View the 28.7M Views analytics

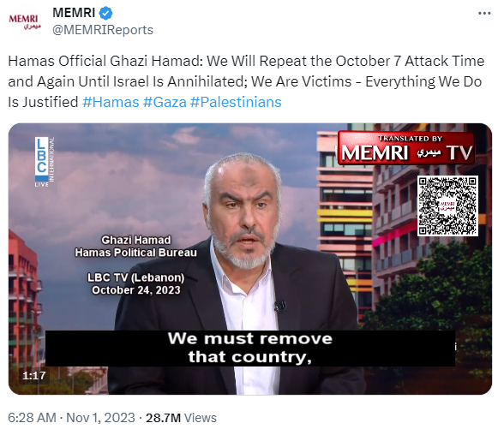click(181, 418)
